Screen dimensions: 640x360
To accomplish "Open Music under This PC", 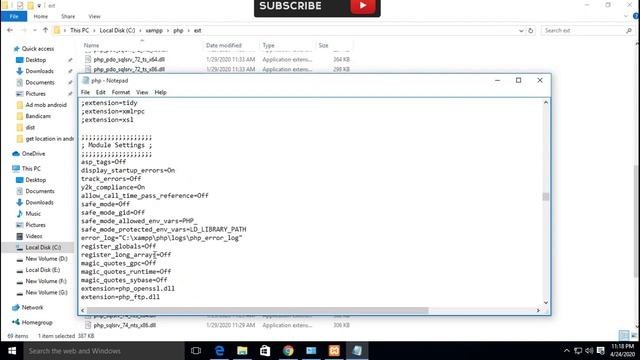I will pos(33,213).
